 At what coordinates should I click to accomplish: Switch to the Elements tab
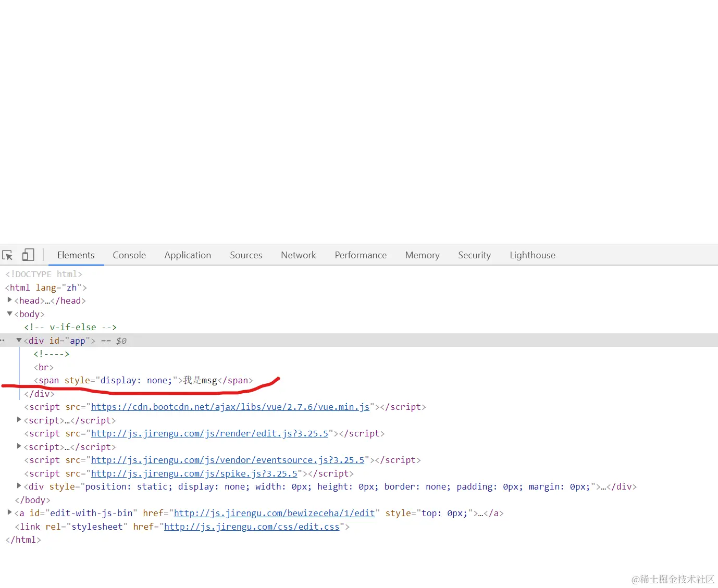[76, 255]
